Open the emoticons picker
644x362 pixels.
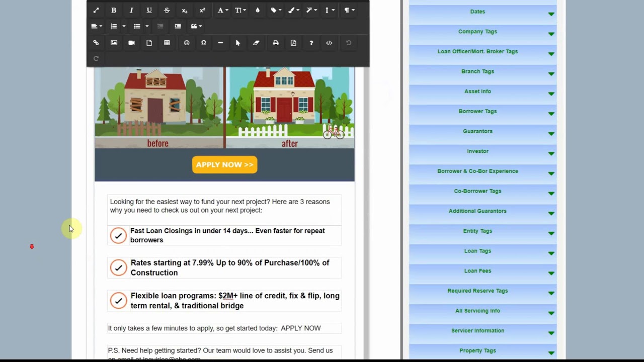187,43
